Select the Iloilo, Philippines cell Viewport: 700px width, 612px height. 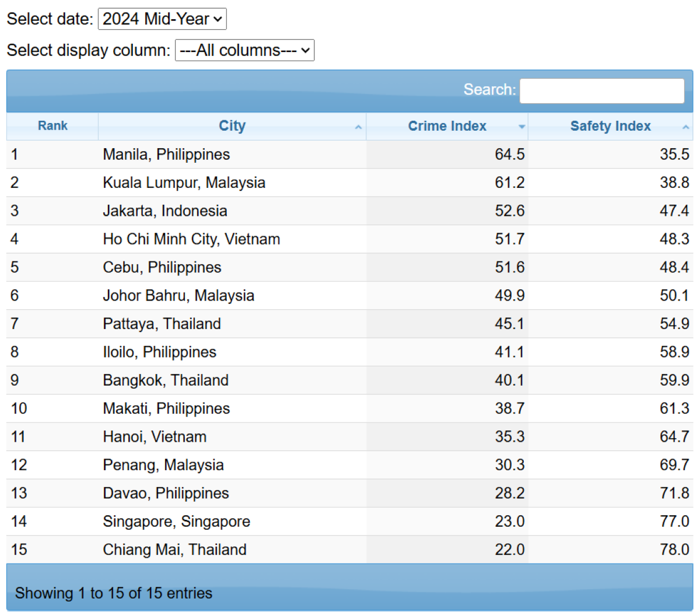click(x=232, y=352)
